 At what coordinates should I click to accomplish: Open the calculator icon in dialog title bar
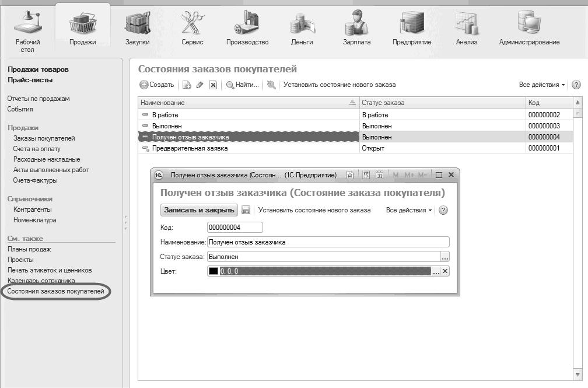tap(366, 175)
